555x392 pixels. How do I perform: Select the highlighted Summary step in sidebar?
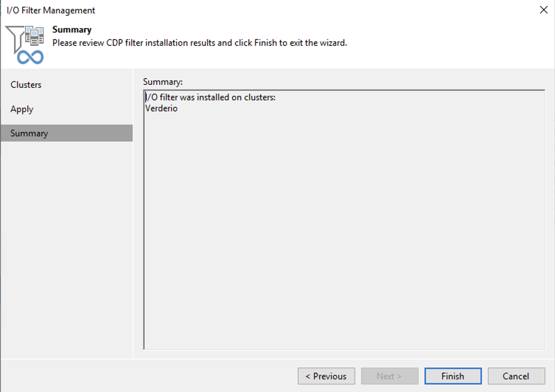(67, 133)
